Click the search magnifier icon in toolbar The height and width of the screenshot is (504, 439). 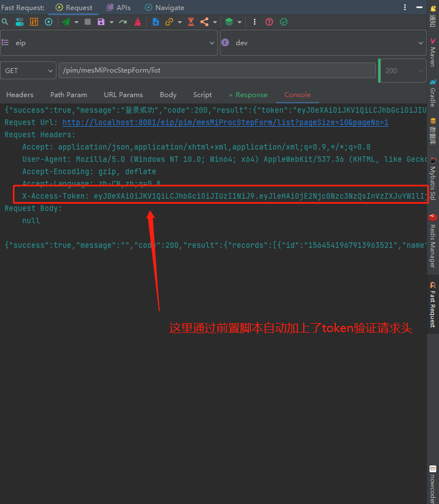point(5,22)
